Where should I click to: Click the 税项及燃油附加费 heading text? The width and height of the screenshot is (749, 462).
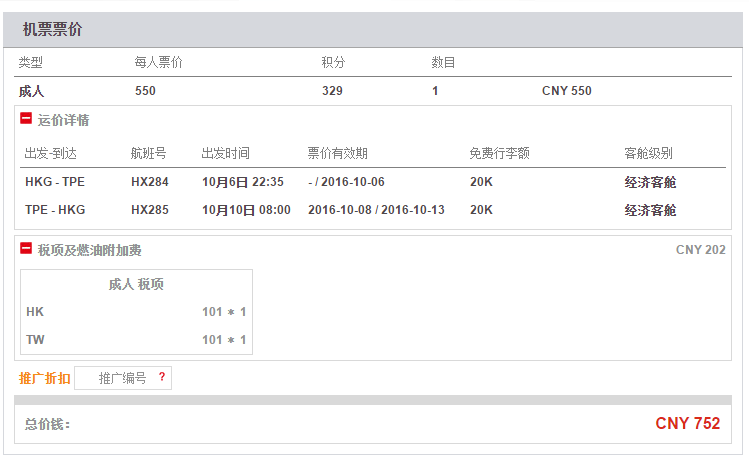click(x=89, y=250)
